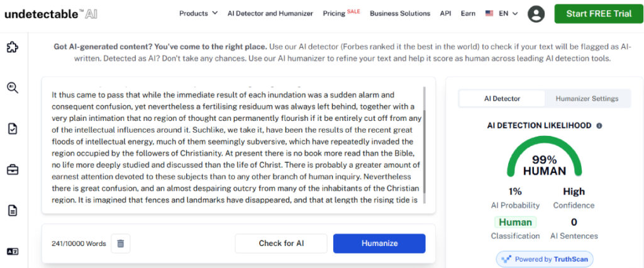
Task: Click the text document sidebar icon
Action: (x=12, y=210)
